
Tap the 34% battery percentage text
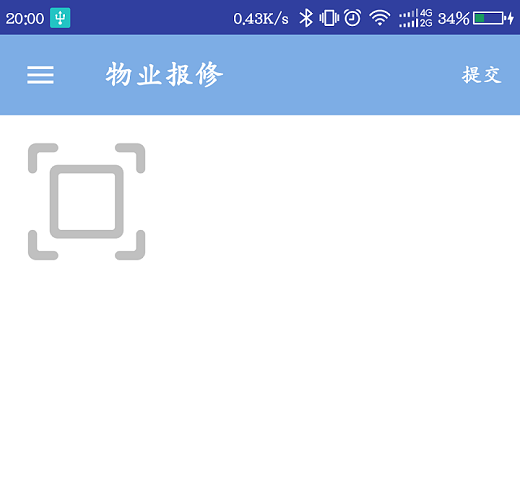click(454, 18)
